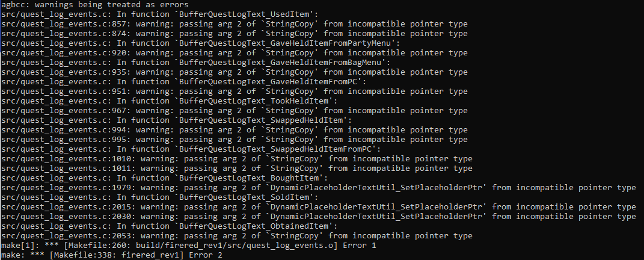Click the line 874 StringCopy warning

click(x=235, y=34)
